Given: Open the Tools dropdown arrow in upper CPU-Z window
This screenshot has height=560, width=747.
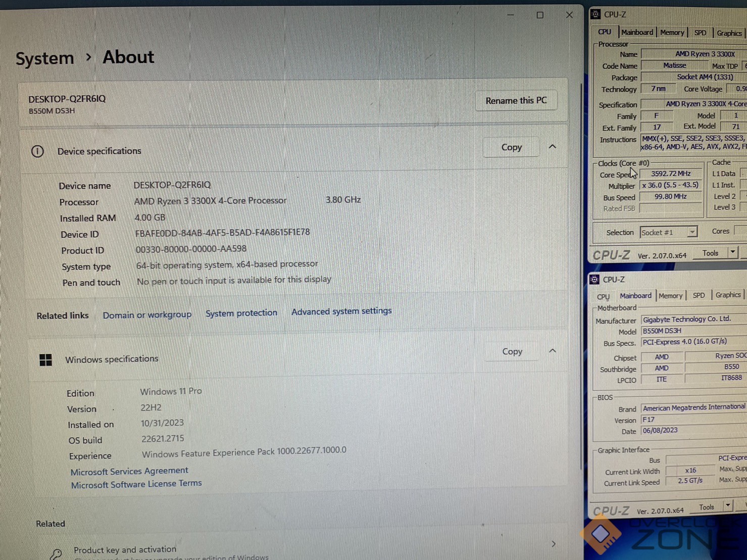Looking at the screenshot, I should [732, 252].
